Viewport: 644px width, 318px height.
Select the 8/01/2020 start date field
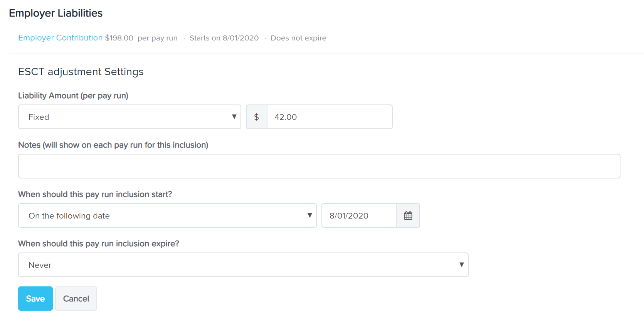pos(358,215)
